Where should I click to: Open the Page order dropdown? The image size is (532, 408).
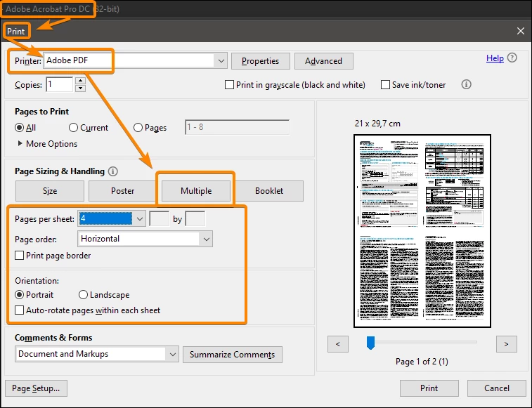[x=207, y=239]
